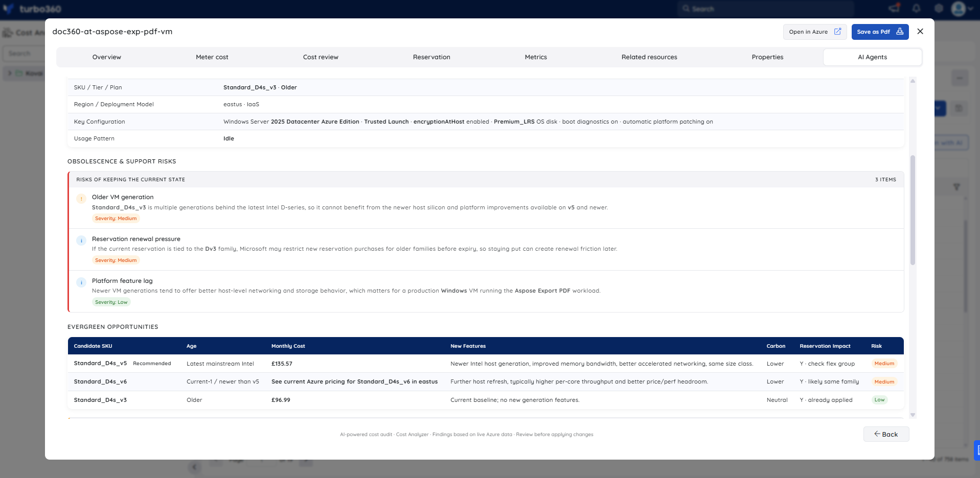Click the scrollbar up arrow in the dialog
This screenshot has width=980, height=478.
pyautogui.click(x=913, y=81)
